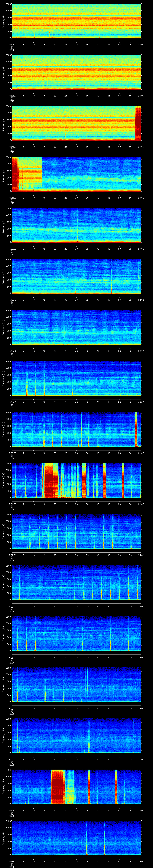Image resolution: width=153 pixels, height=868 pixels.
Task: Click the '25:00' end time label
Action: 141,147
